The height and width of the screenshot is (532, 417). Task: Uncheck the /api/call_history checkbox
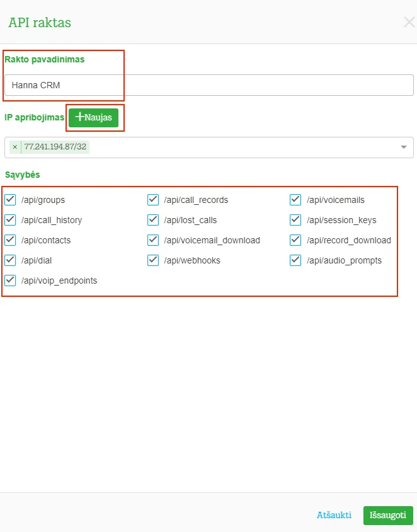coord(10,220)
